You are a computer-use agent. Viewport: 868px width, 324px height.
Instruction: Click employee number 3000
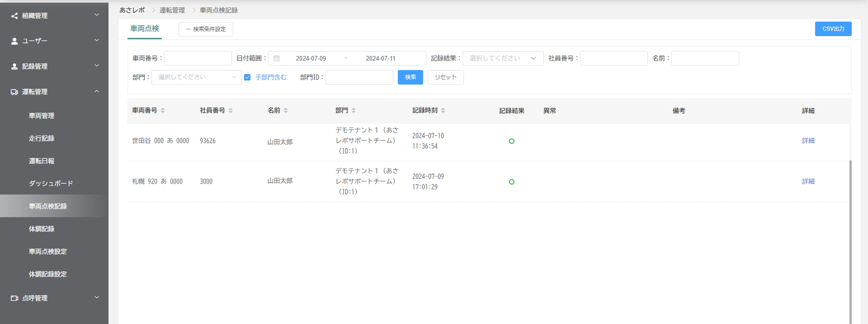206,182
